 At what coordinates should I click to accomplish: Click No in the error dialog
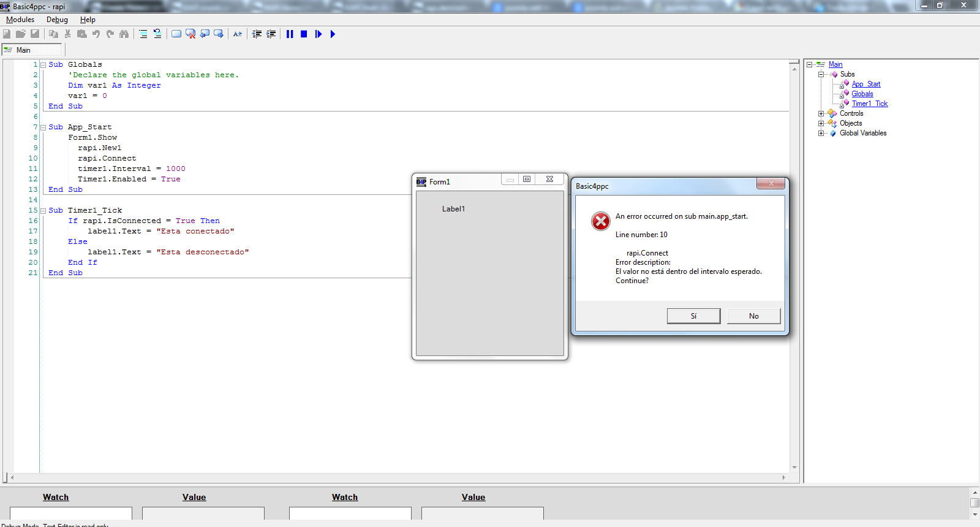(753, 316)
